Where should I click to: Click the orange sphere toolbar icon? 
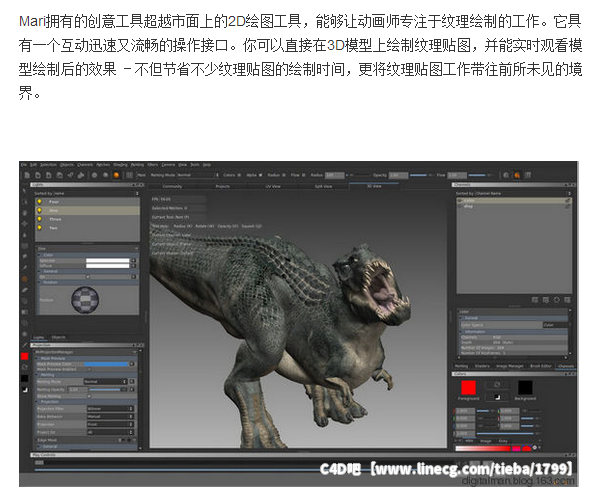(116, 175)
